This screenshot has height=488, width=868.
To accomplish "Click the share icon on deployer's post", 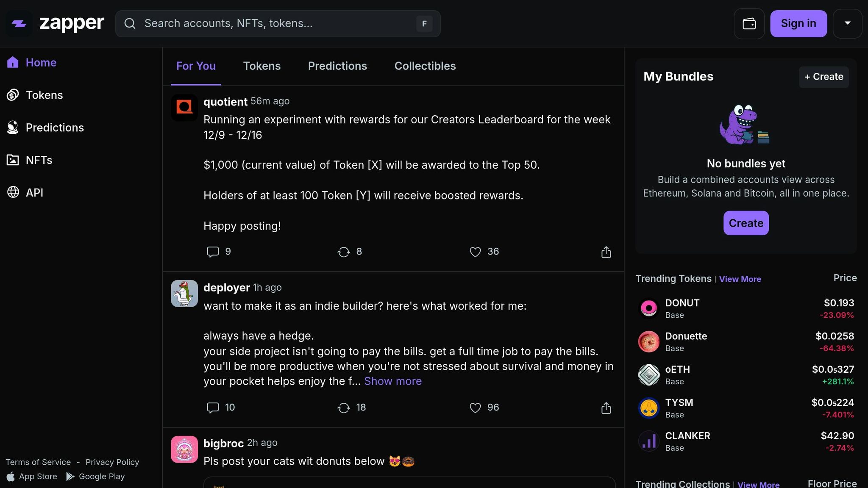I will point(606,408).
